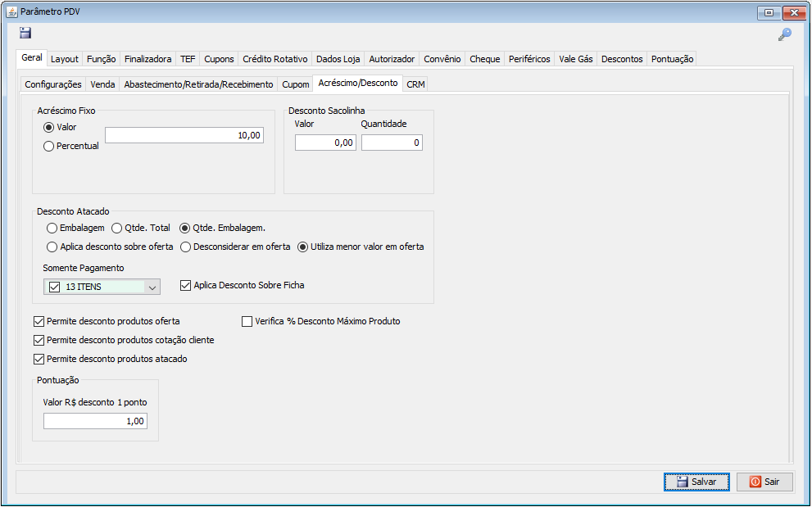This screenshot has width=812, height=507.
Task: Select Utiliza menor valor em oferta
Action: click(302, 247)
